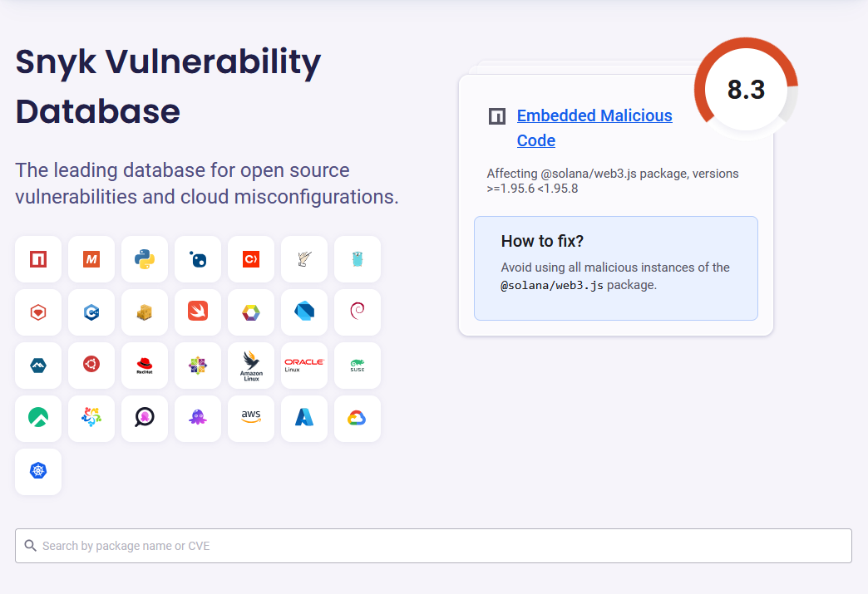Open the Composer ecosystem tile
This screenshot has height=594, width=868.
[x=304, y=259]
